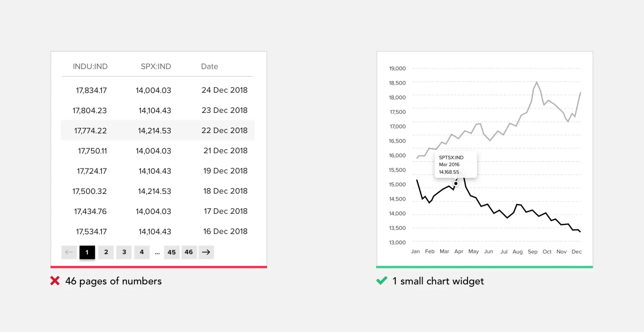Click the green checkmark icon
Image resolution: width=644 pixels, height=332 pixels.
click(x=382, y=280)
